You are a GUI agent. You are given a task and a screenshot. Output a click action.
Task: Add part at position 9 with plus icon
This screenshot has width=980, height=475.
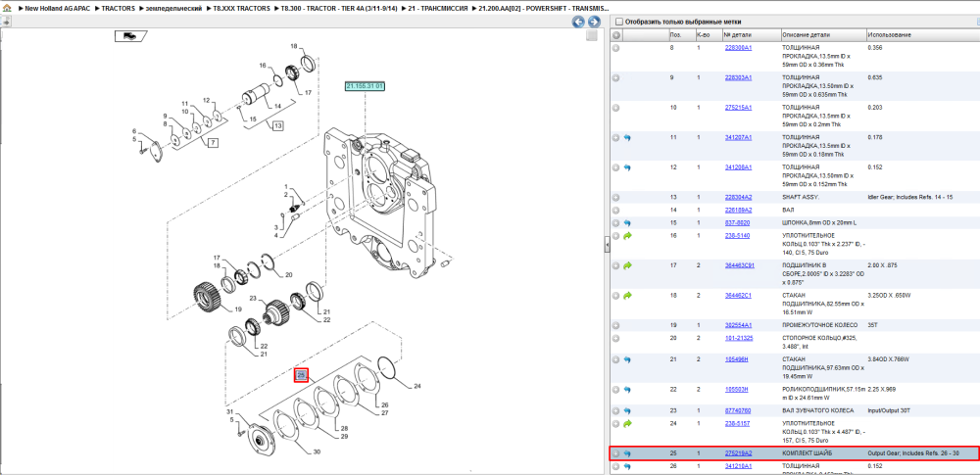click(616, 78)
